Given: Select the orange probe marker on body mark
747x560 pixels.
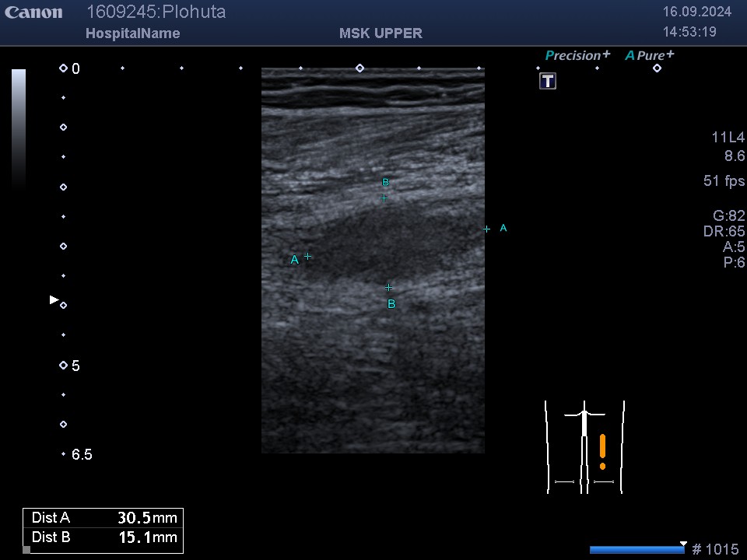Looking at the screenshot, I should (x=602, y=450).
